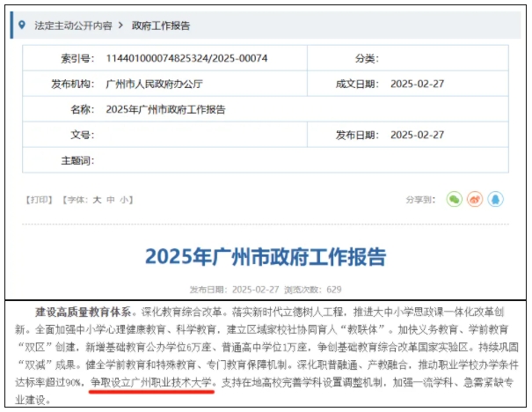Share the page via QQ icon

coord(495,199)
